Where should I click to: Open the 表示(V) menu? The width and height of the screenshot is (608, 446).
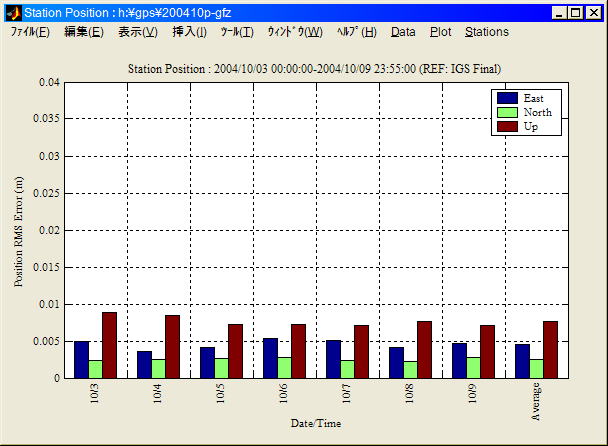click(137, 32)
